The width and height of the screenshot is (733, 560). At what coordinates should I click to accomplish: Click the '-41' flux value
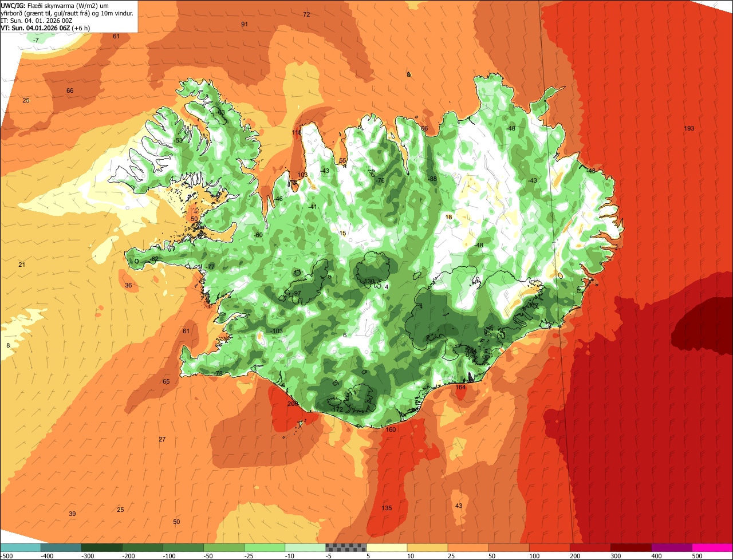pyautogui.click(x=313, y=207)
